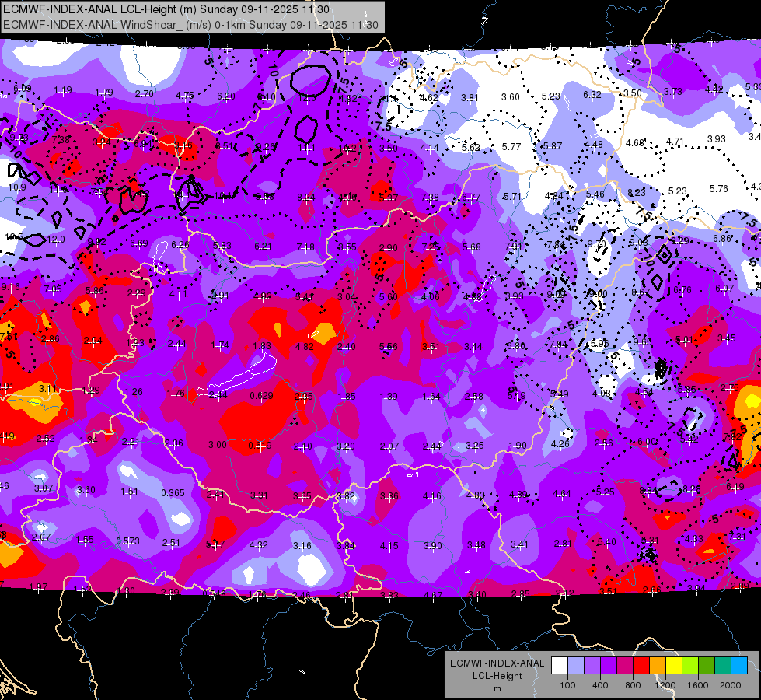Click legend scale label 1200

pyautogui.click(x=665, y=685)
